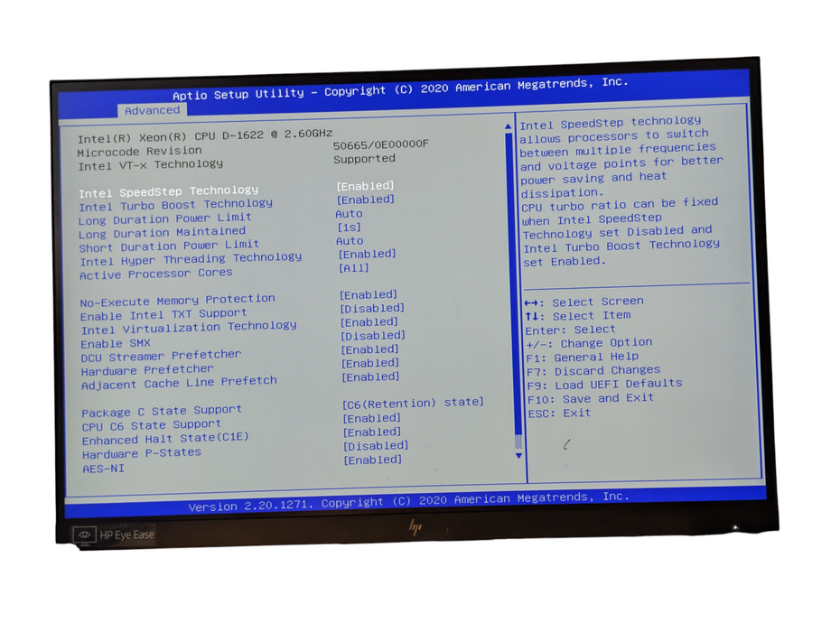Click the Select Screen arrows hint
This screenshot has height=632, width=840.
[x=583, y=302]
